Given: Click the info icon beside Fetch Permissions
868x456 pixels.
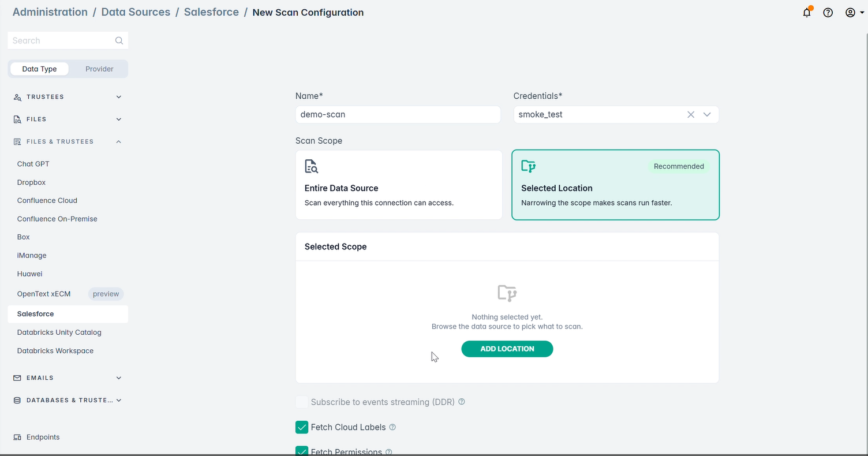Looking at the screenshot, I should [388, 452].
